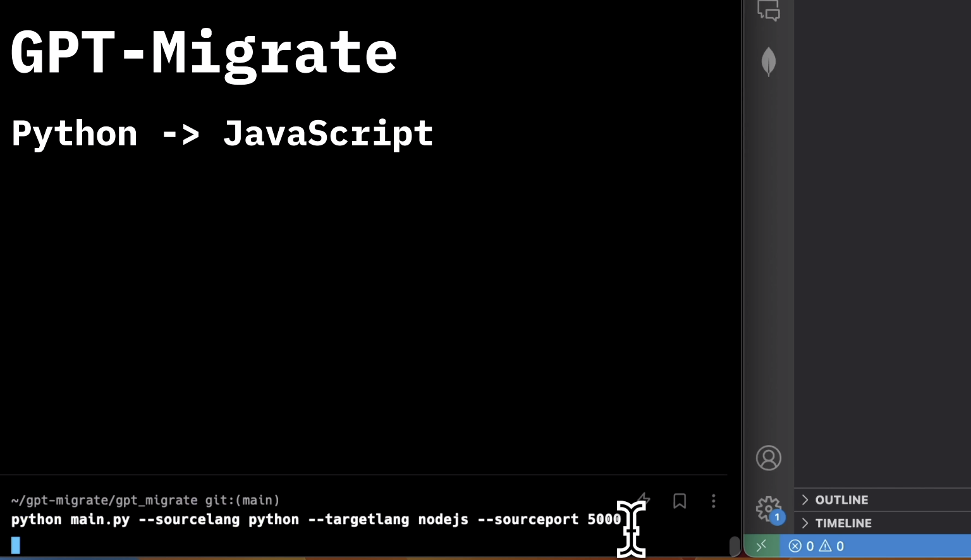The image size is (971, 560).
Task: Expand the OUTLINE section
Action: 805,499
